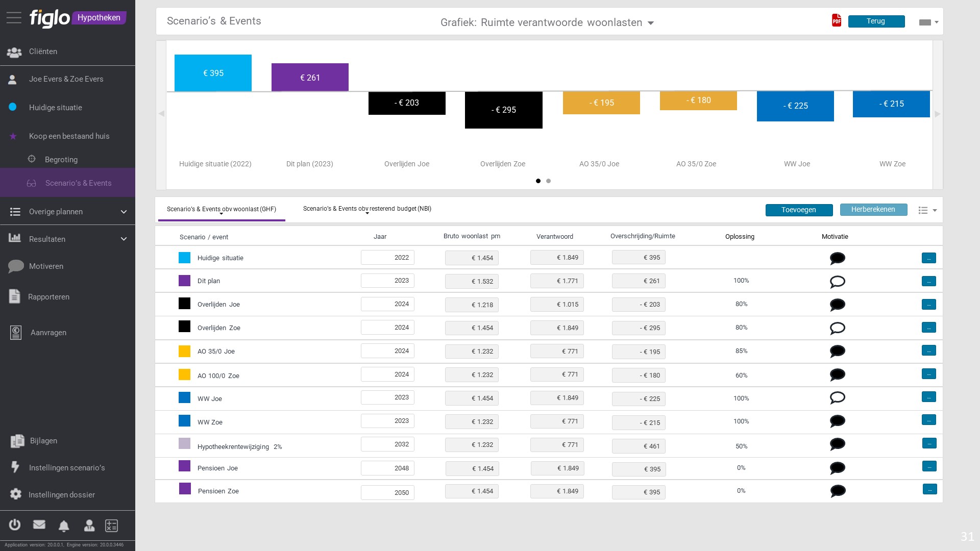Open motivation bubble for Huidige situatie row
The width and height of the screenshot is (980, 551).
coord(837,258)
